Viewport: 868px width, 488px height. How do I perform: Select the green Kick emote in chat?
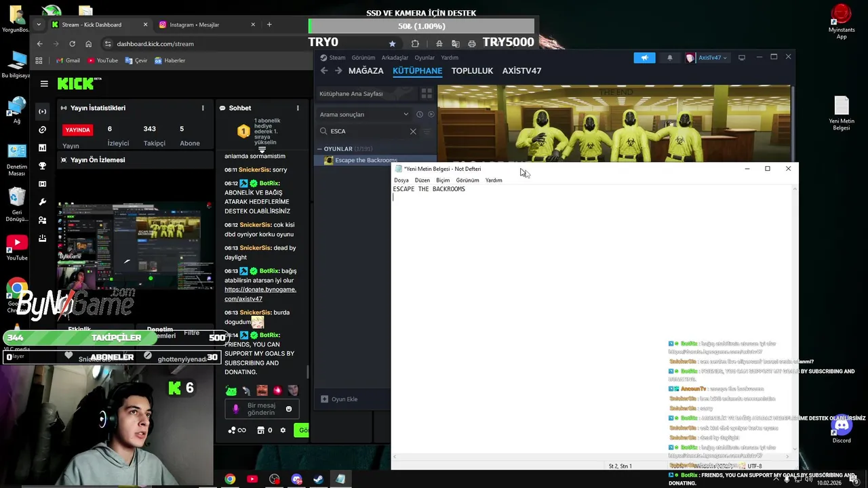pos(231,390)
